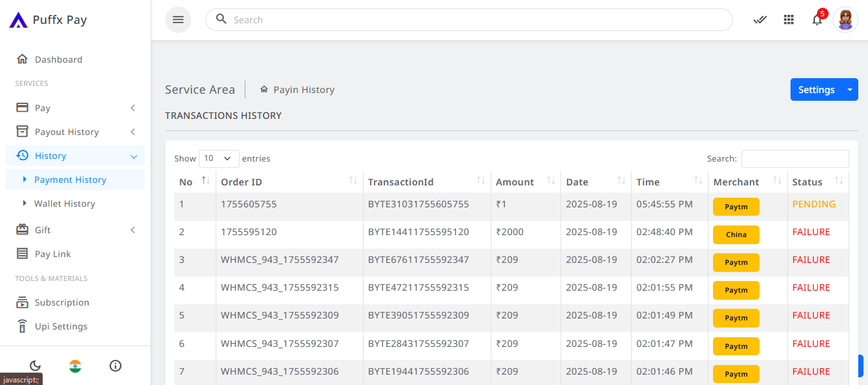Click FAILURE status for order 1755595120
Screen dimensions: 868x385
[811, 232]
